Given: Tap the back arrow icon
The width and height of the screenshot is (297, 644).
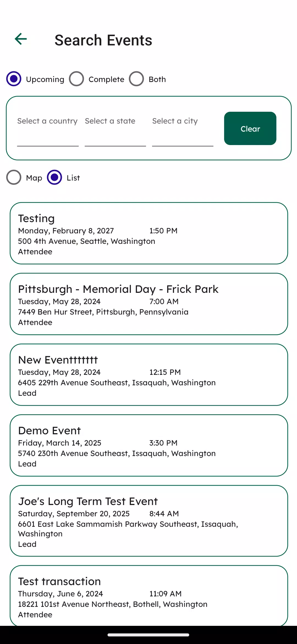Looking at the screenshot, I should coord(21,39).
